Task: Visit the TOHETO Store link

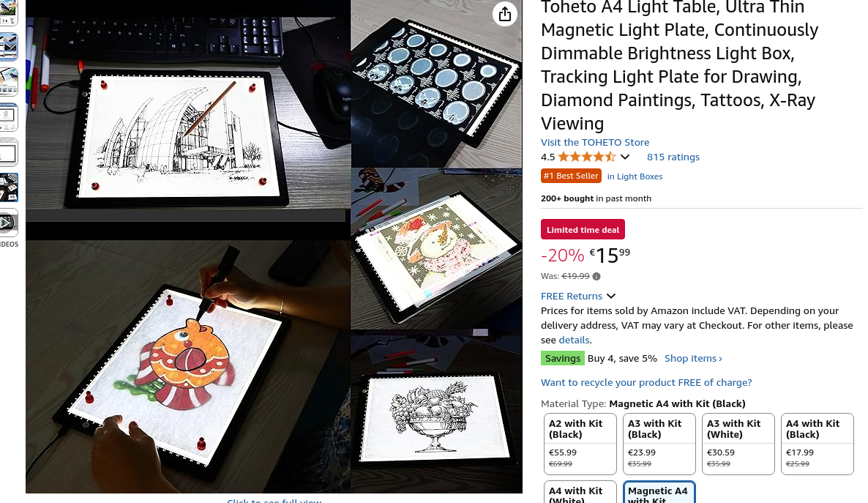Action: pyautogui.click(x=594, y=142)
